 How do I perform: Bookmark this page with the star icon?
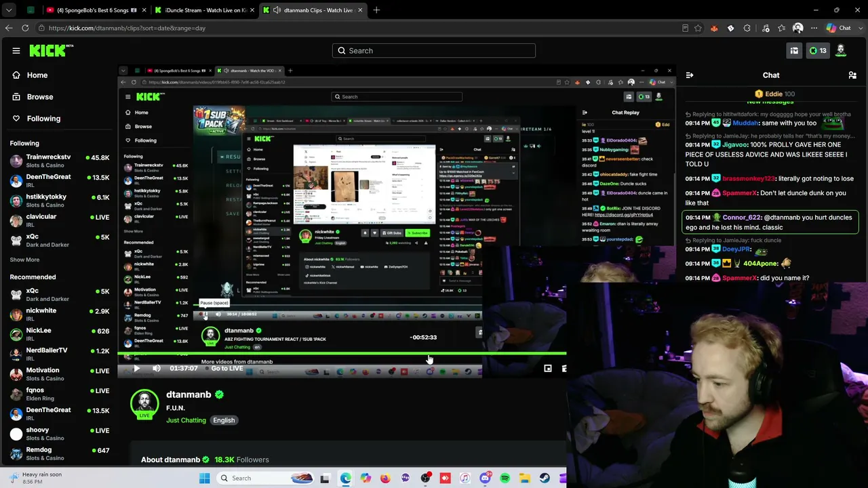tap(698, 28)
